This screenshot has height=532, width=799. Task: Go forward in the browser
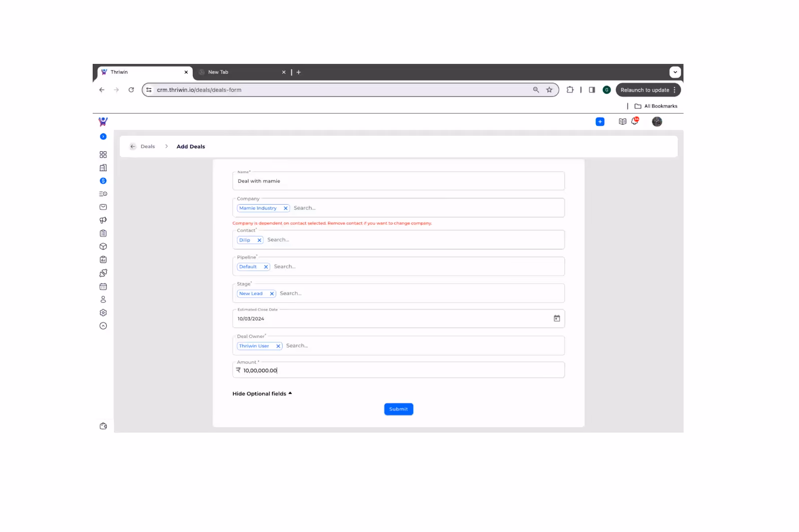(116, 90)
